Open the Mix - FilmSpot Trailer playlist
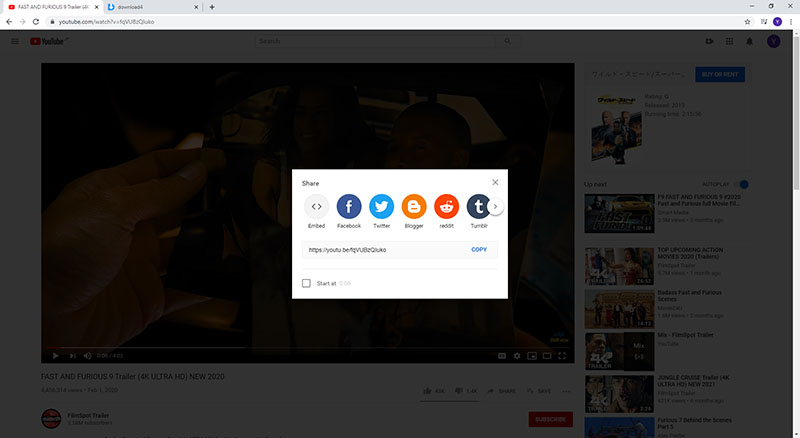Image resolution: width=800 pixels, height=438 pixels. 619,352
